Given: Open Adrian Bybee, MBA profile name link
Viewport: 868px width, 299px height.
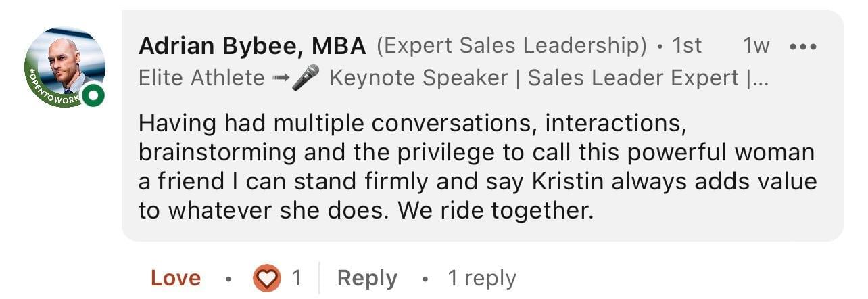Looking at the screenshot, I should click(x=252, y=47).
